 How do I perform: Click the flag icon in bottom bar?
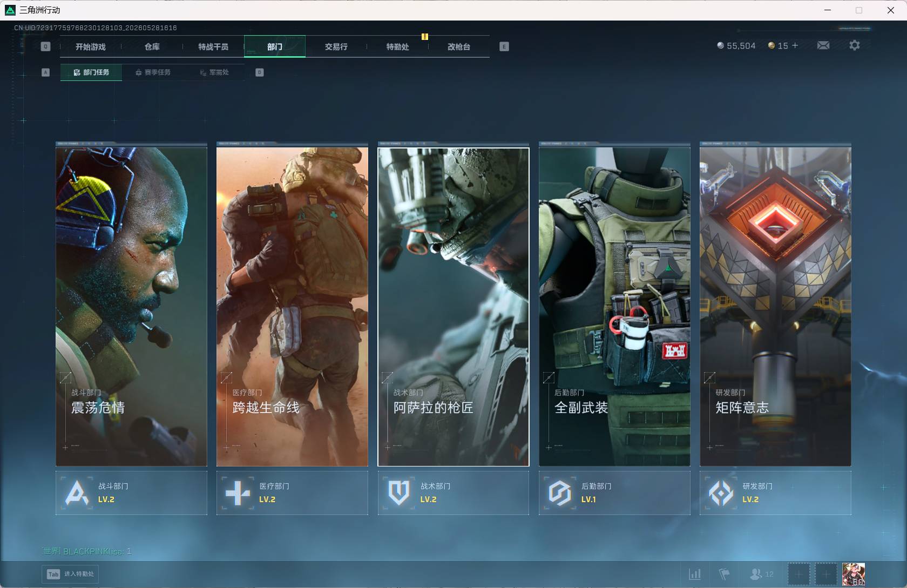pos(724,574)
